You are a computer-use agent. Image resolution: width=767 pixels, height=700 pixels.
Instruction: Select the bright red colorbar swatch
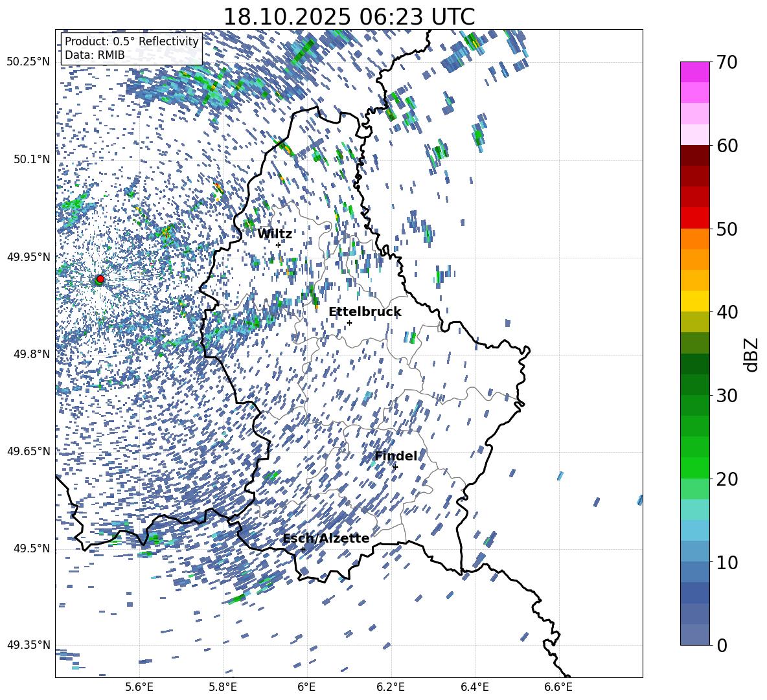(695, 218)
